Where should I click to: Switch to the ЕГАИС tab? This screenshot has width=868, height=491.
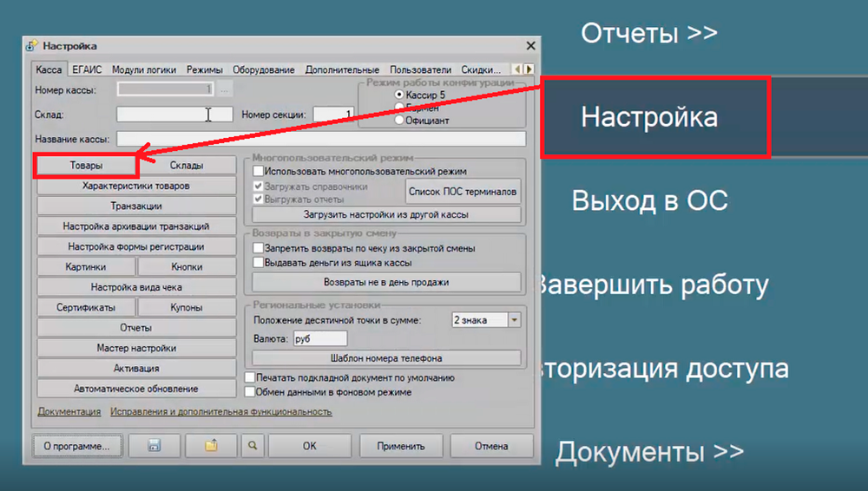(87, 69)
